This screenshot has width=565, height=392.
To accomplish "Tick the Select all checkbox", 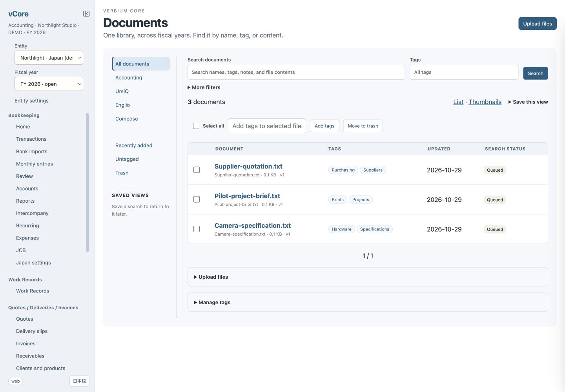I will (x=196, y=126).
